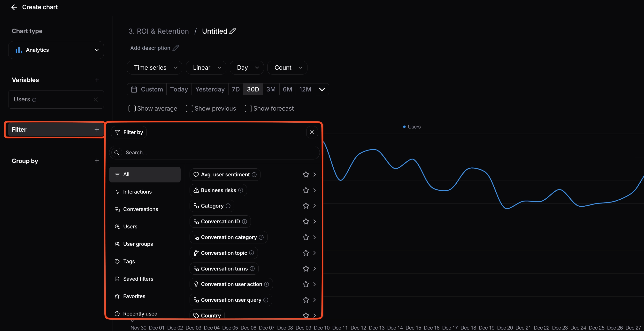Choose the Conversation user query filter
This screenshot has height=331, width=644.
pyautogui.click(x=231, y=300)
